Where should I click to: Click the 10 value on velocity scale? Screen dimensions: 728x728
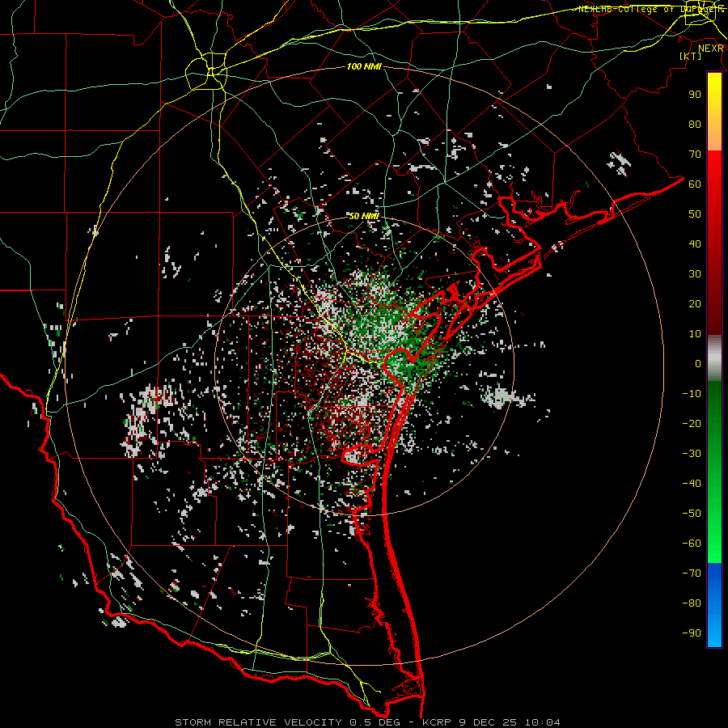tap(695, 334)
